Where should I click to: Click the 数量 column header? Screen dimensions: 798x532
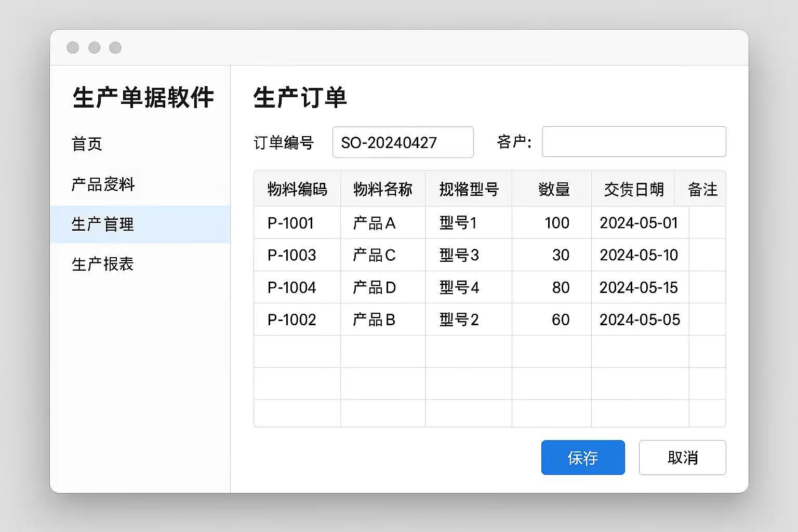click(x=554, y=189)
